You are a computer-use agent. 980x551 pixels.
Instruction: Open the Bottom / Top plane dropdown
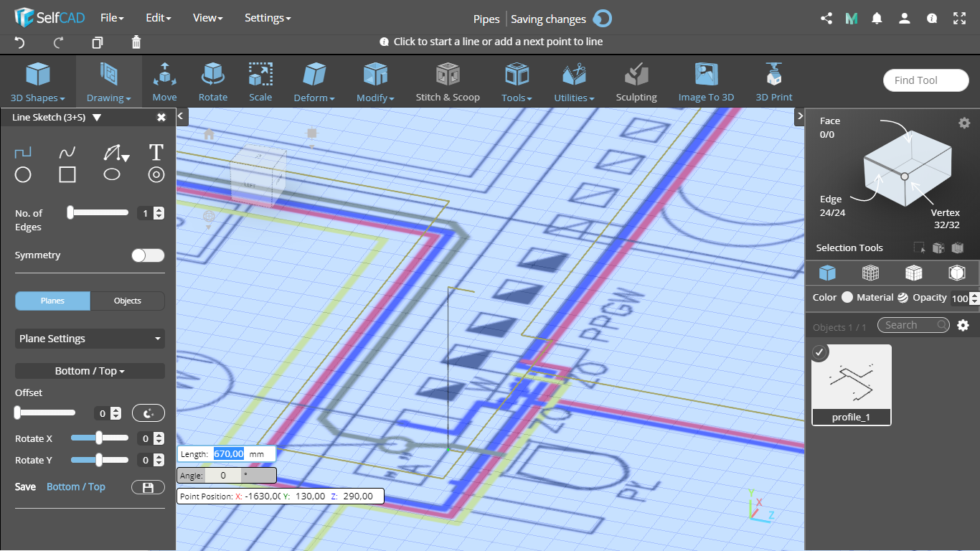[x=90, y=371]
